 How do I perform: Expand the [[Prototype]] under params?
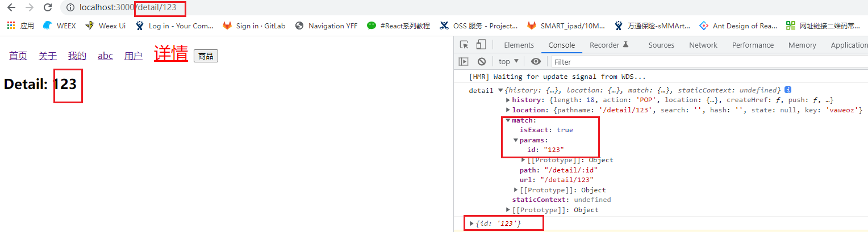(524, 160)
